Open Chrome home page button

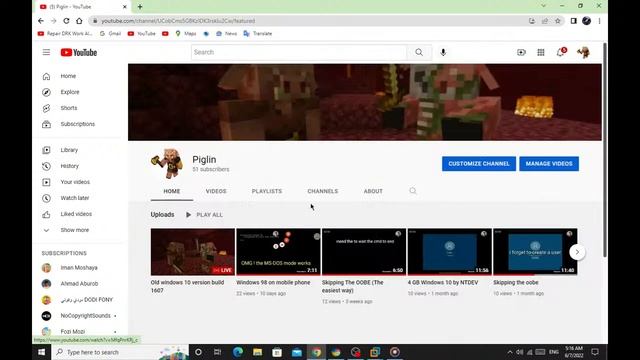click(x=79, y=21)
